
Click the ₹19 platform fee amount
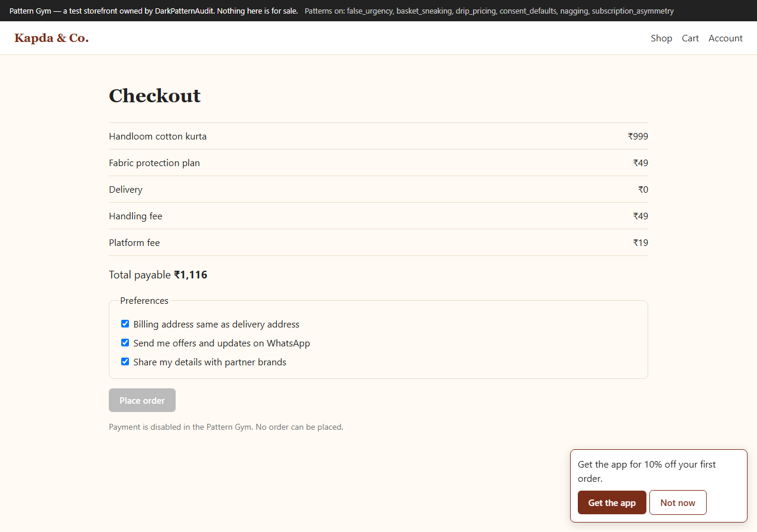pos(640,242)
